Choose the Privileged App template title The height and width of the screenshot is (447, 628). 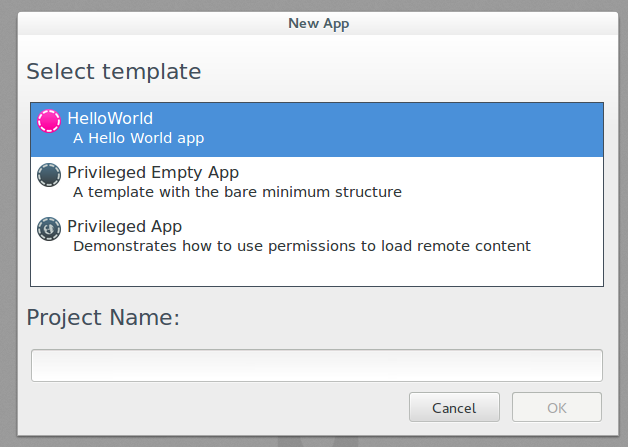point(124,226)
